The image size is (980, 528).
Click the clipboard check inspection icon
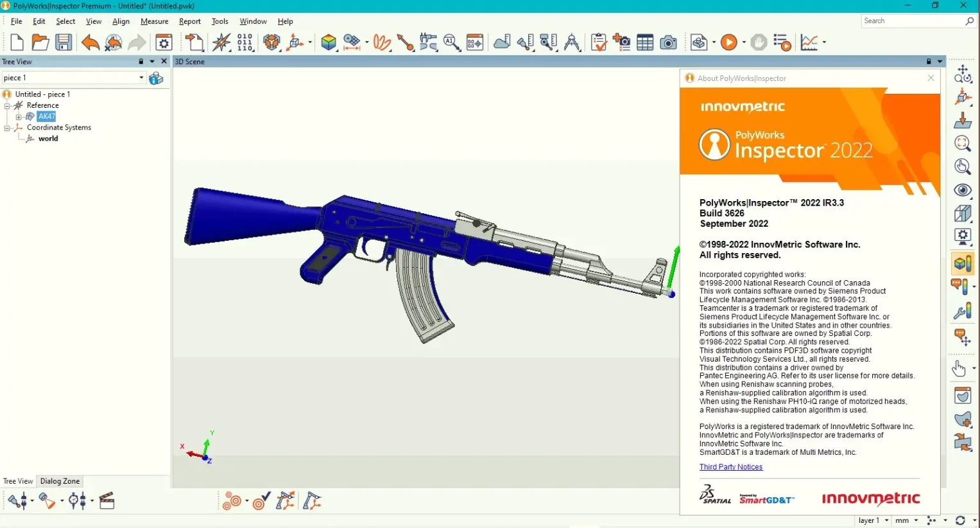tap(599, 43)
